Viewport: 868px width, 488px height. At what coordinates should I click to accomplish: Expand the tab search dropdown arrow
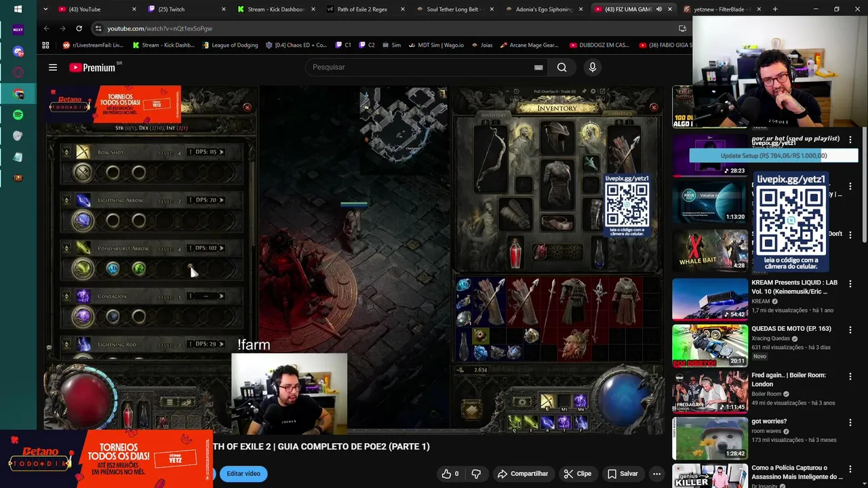(45, 9)
